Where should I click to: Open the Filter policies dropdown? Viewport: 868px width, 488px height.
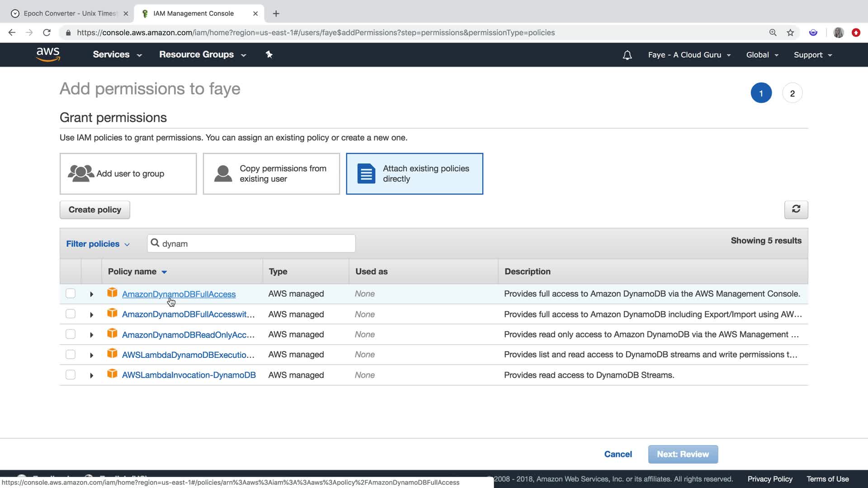[x=98, y=244]
